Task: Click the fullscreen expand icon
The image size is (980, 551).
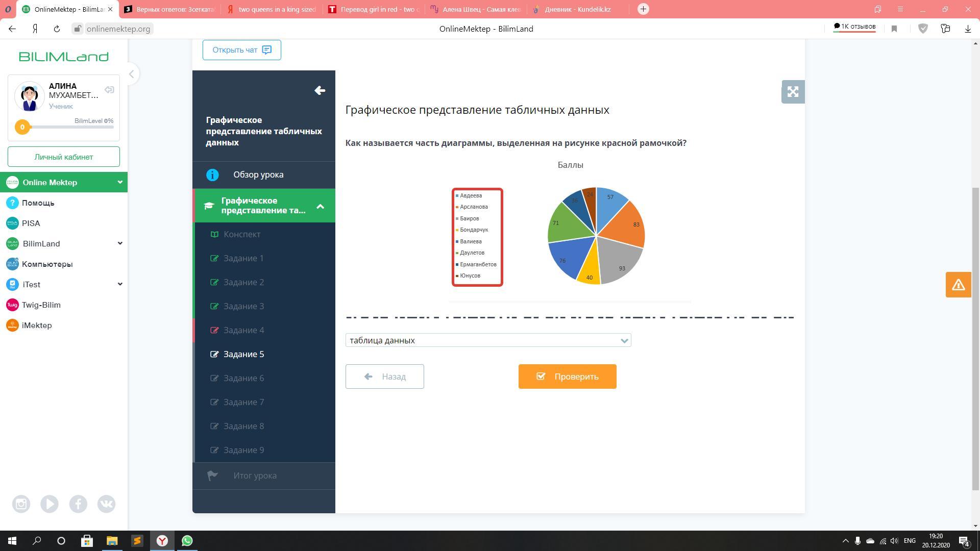Action: pyautogui.click(x=793, y=92)
